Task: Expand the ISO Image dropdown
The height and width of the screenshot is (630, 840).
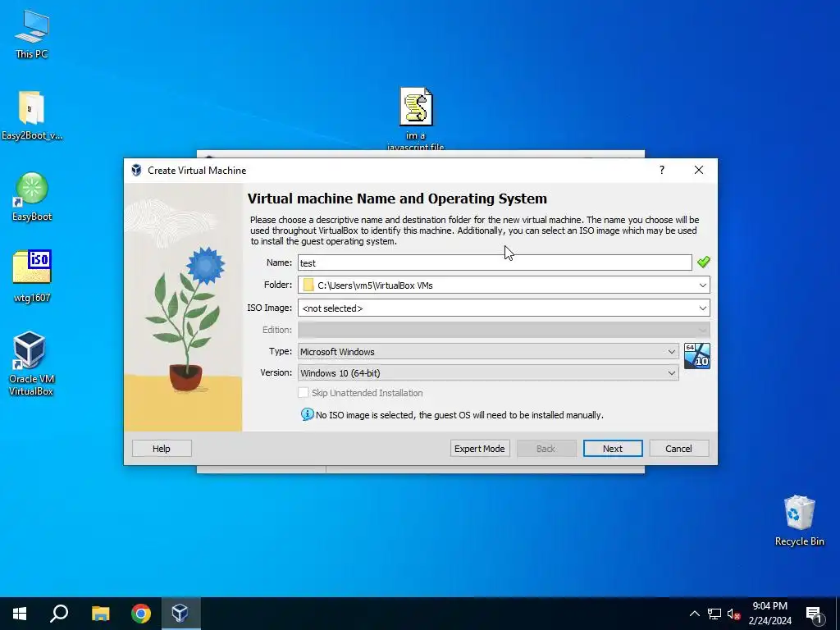Action: (703, 308)
